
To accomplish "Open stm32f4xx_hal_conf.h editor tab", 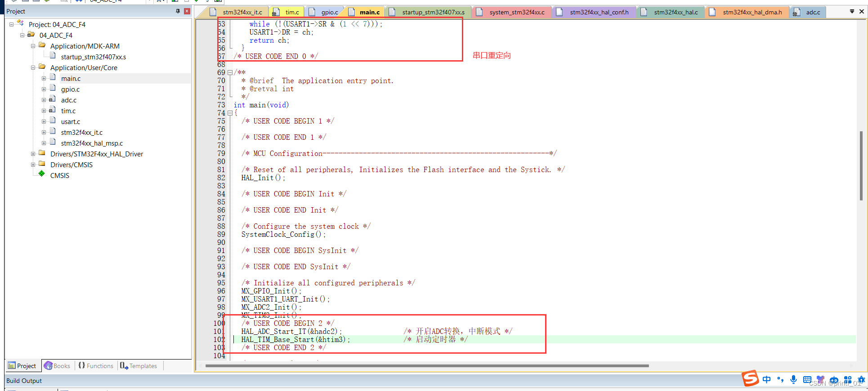I will click(594, 12).
